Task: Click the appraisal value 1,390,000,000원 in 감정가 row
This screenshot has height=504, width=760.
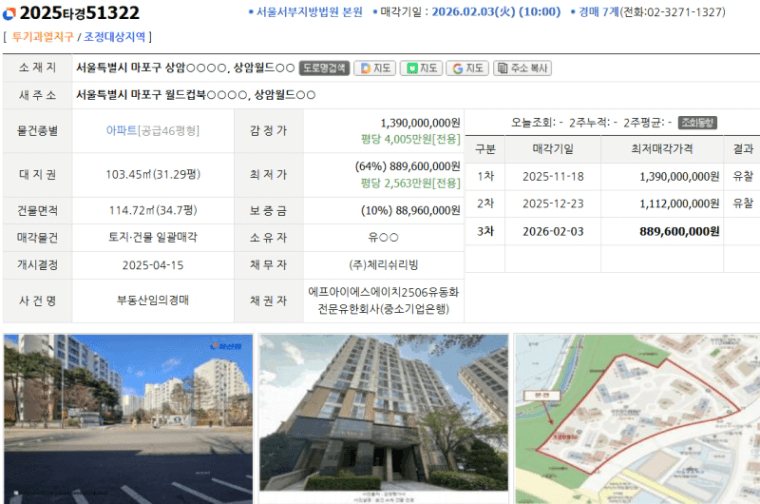Action: point(420,123)
